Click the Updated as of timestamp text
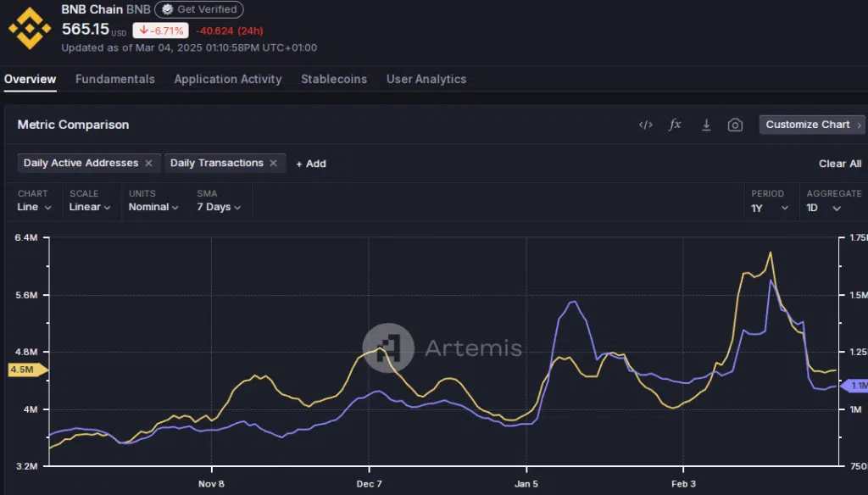 (x=189, y=47)
